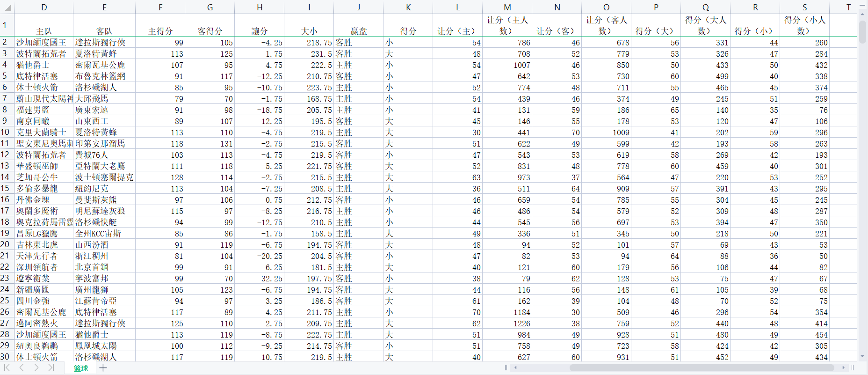868x375 pixels.
Task: Select the cell 邁阿密熱火
Action: (x=44, y=323)
